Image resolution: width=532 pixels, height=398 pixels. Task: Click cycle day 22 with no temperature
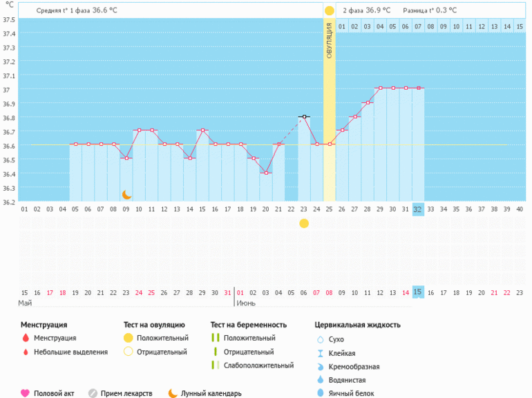(291, 209)
